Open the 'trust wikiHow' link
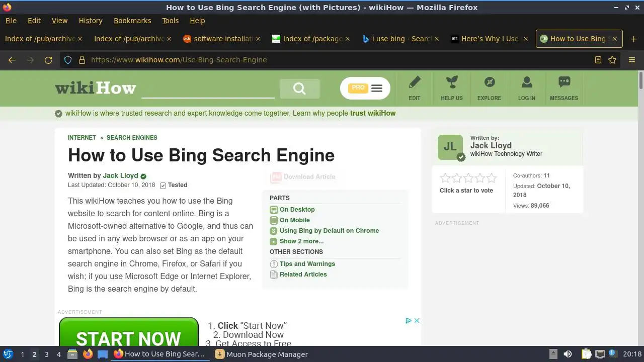 point(373,113)
